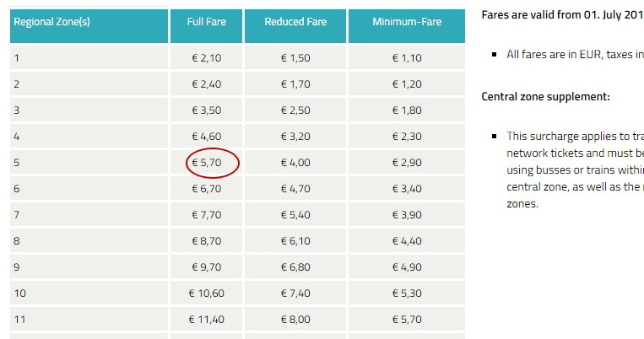644x339 pixels.
Task: Click reduced fare € 1,70 for zone 2
Action: (x=295, y=84)
